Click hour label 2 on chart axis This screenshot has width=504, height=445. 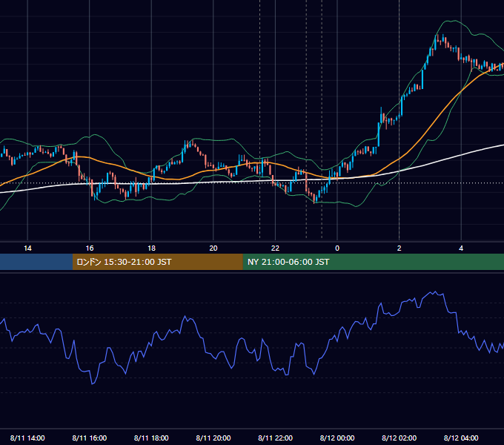(x=399, y=248)
